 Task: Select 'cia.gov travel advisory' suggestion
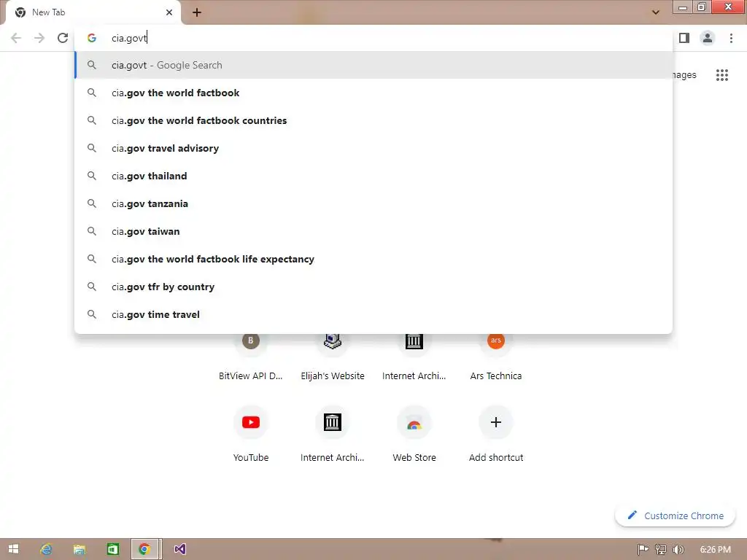coord(373,148)
